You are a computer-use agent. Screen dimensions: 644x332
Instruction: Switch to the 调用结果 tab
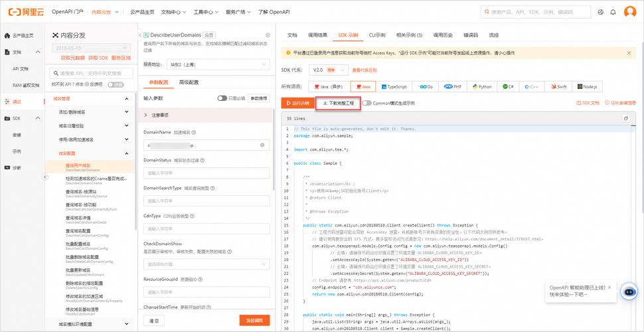point(317,35)
